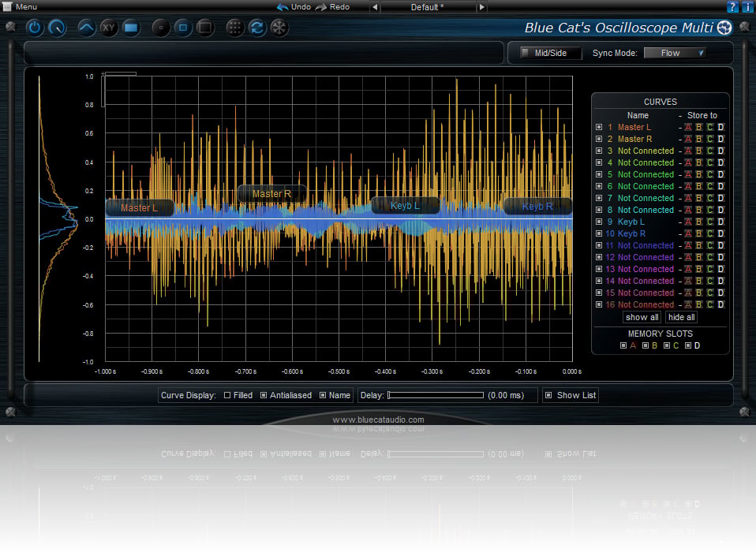Toggle memory slot C checkbox
Viewport: 756px width, 552px height.
point(666,345)
